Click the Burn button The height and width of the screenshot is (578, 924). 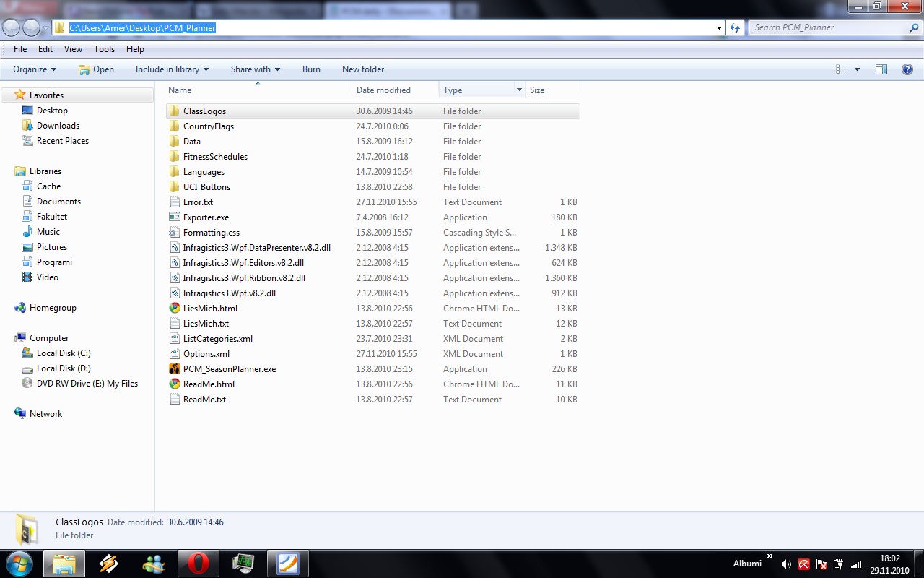coord(311,69)
